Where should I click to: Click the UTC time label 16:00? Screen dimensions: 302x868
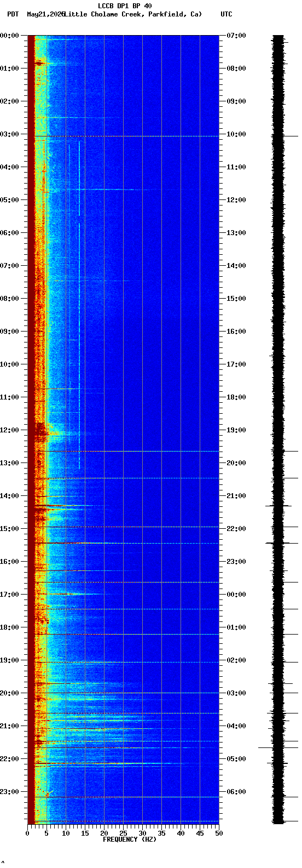point(236,332)
